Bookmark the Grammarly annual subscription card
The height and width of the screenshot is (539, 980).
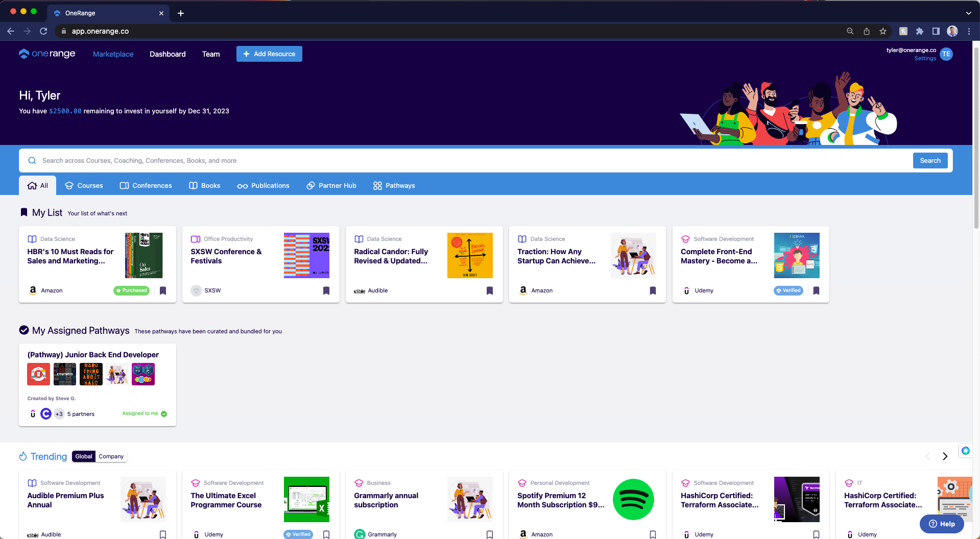click(x=490, y=534)
